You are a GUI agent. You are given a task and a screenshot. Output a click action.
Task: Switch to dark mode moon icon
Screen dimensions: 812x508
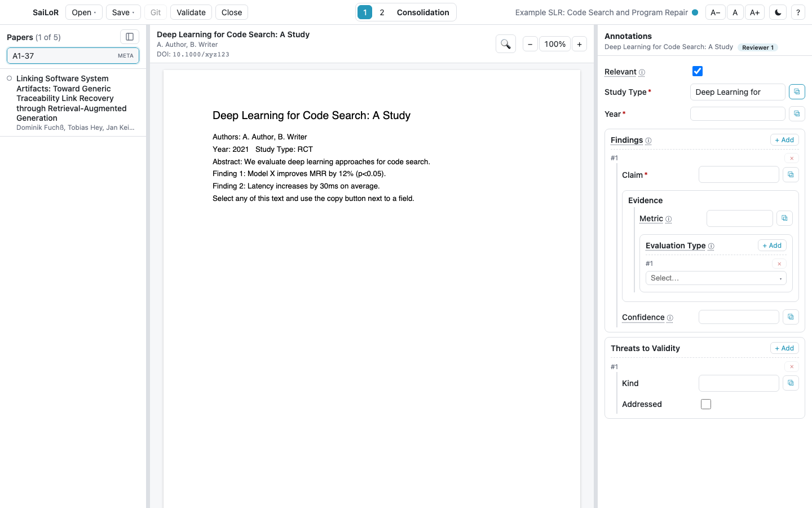pyautogui.click(x=778, y=12)
